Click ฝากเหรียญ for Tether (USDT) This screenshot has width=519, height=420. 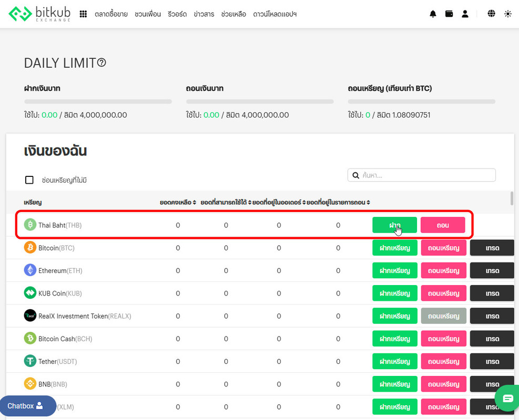[395, 361]
